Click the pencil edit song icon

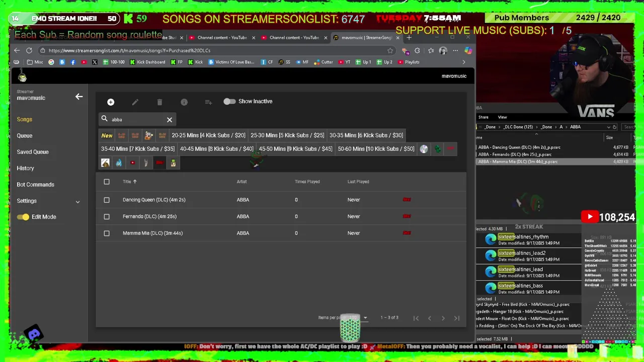pyautogui.click(x=135, y=102)
